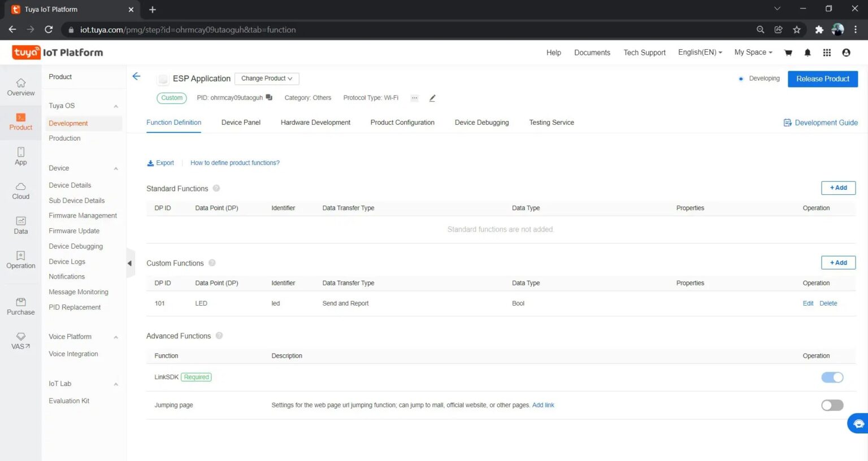This screenshot has width=868, height=461.
Task: Switch to the Device Panel tab
Action: [x=241, y=122]
